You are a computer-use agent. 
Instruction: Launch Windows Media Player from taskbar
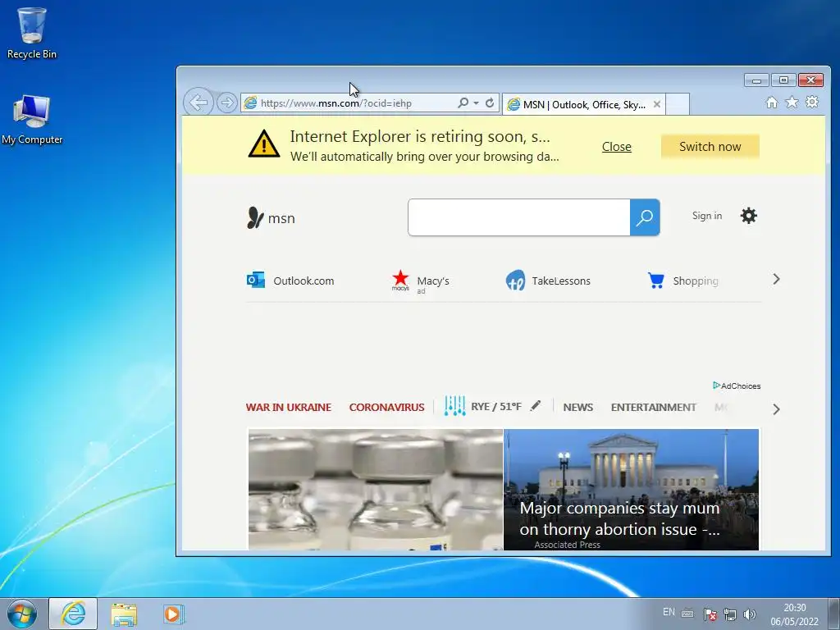point(173,614)
